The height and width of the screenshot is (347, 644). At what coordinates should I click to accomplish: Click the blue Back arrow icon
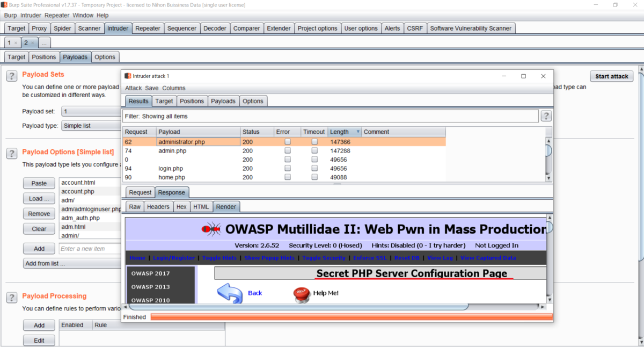(230, 293)
